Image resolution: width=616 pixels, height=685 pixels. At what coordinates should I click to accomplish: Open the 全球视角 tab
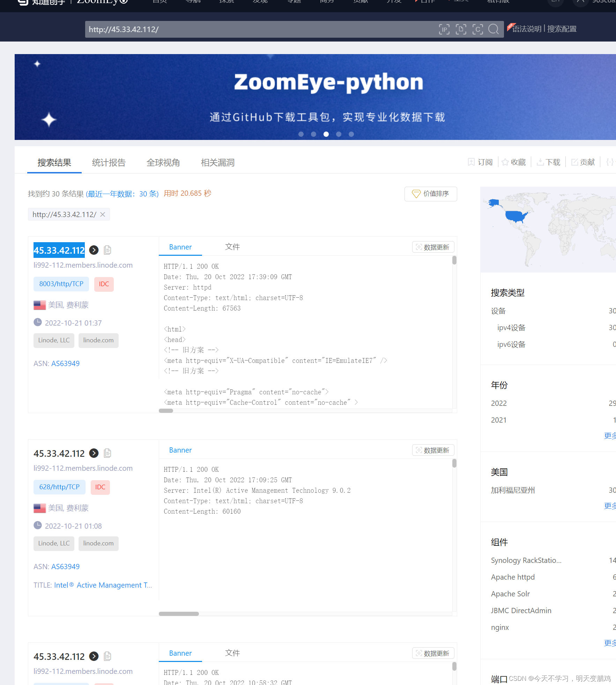click(x=163, y=163)
